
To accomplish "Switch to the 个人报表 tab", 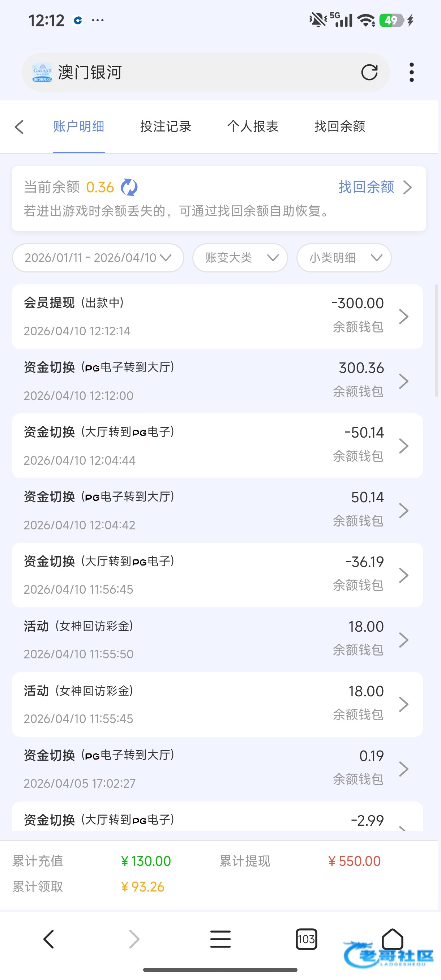I will (253, 126).
